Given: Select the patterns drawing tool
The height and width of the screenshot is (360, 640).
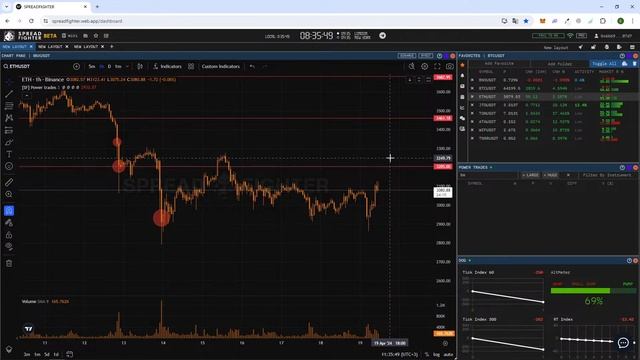Looking at the screenshot, I should (9, 118).
